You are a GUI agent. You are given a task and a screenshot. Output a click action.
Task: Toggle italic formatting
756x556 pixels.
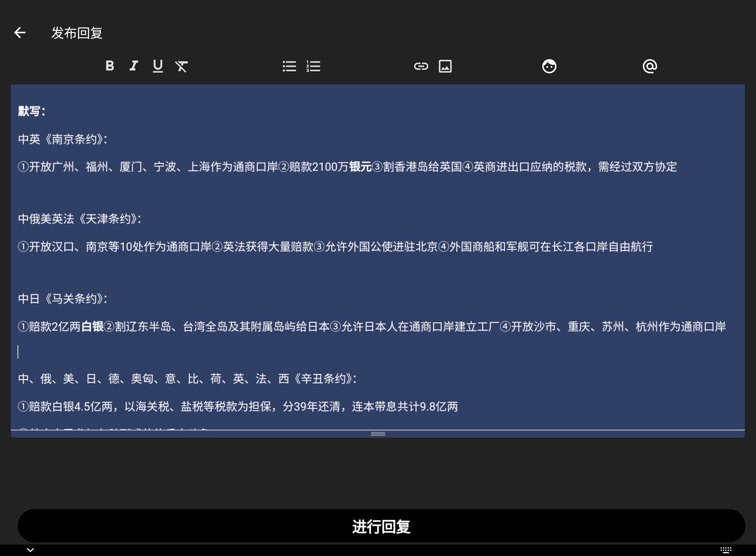pos(134,66)
